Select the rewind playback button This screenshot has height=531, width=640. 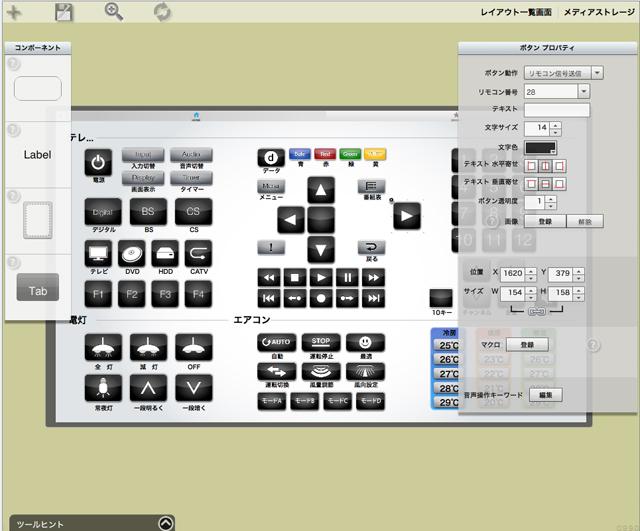point(269,278)
